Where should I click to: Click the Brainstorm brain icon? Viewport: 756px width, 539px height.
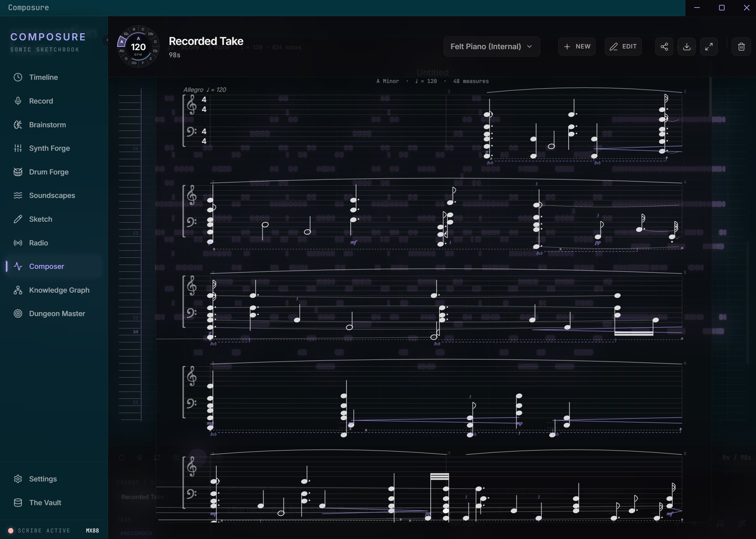[x=18, y=125]
